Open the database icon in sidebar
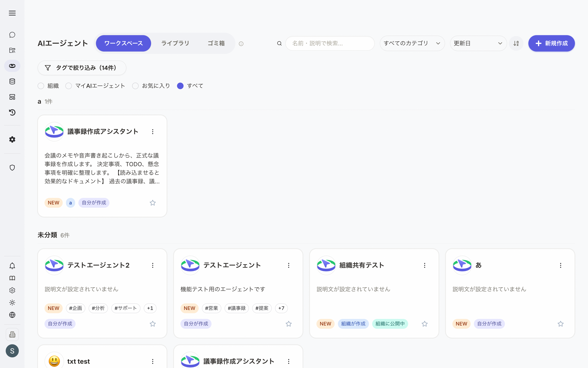The width and height of the screenshot is (588, 368). (12, 81)
